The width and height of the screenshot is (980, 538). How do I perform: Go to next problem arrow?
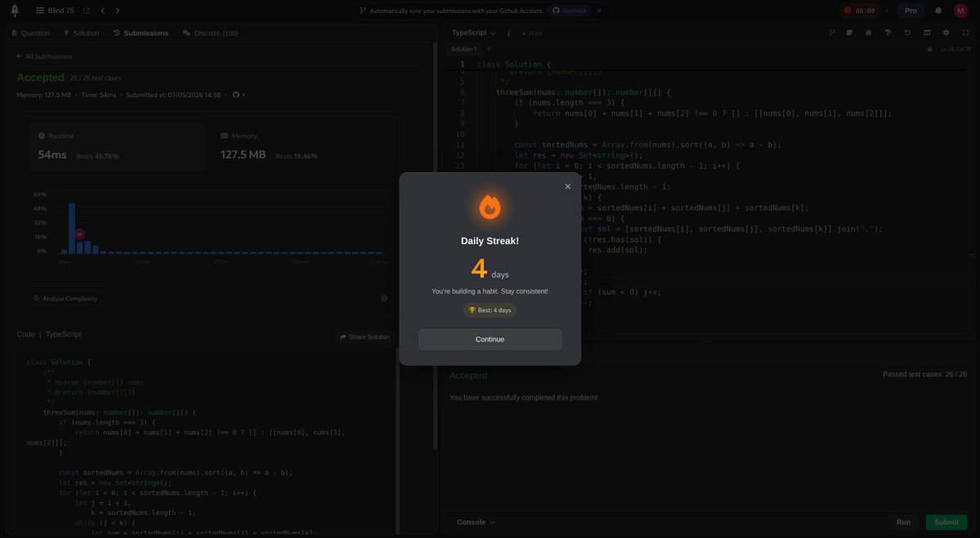[118, 11]
